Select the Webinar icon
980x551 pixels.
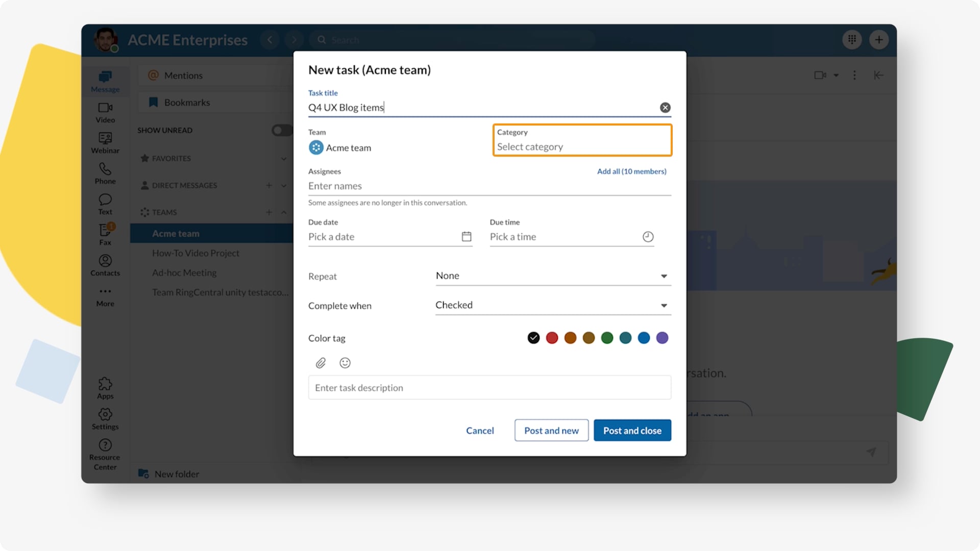tap(105, 143)
